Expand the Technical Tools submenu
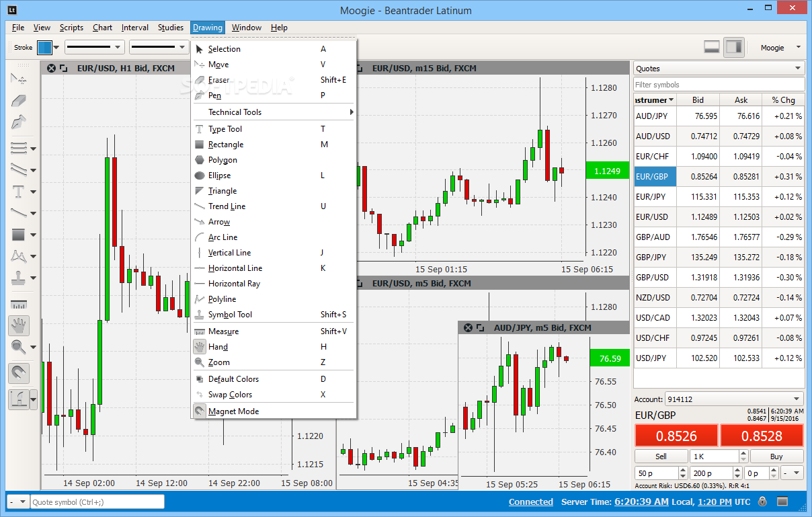This screenshot has height=517, width=812. pyautogui.click(x=274, y=112)
